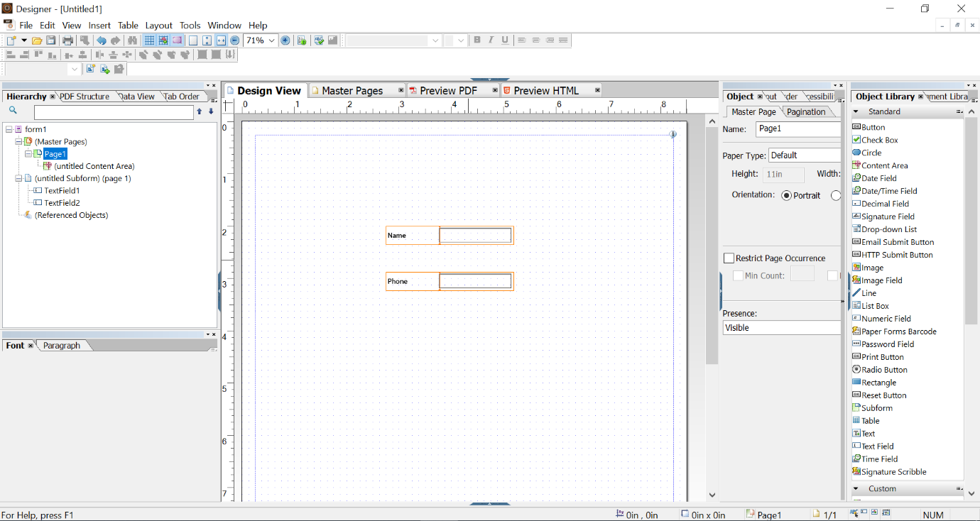The image size is (980, 521).
Task: Open the Layout menu
Action: click(x=159, y=25)
